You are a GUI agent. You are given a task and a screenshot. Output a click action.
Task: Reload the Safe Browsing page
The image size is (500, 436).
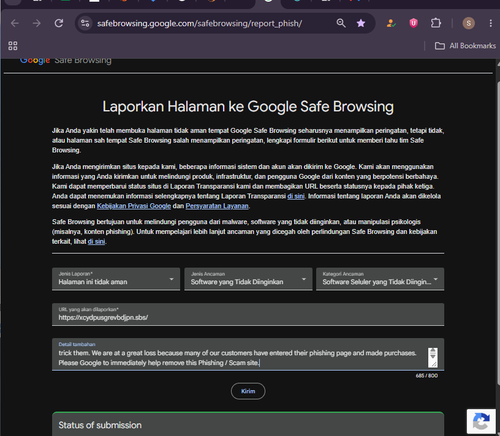tap(59, 23)
